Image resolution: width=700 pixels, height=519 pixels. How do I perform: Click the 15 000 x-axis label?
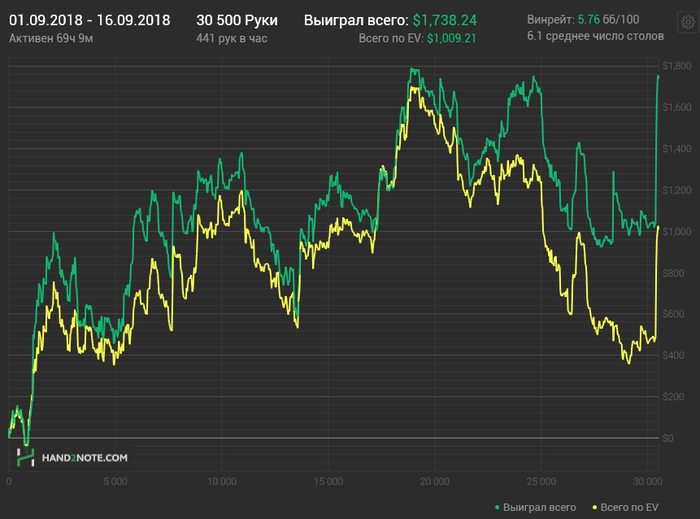[x=328, y=482]
